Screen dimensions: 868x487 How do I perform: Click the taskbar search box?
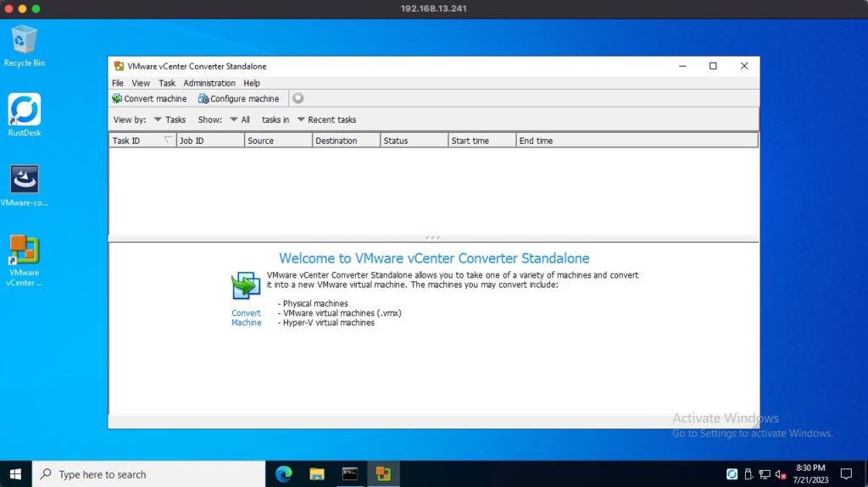149,474
